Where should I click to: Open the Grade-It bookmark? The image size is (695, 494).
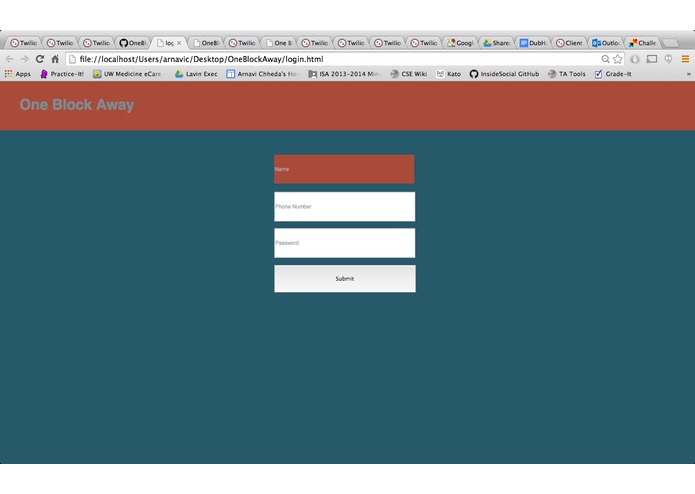click(613, 74)
